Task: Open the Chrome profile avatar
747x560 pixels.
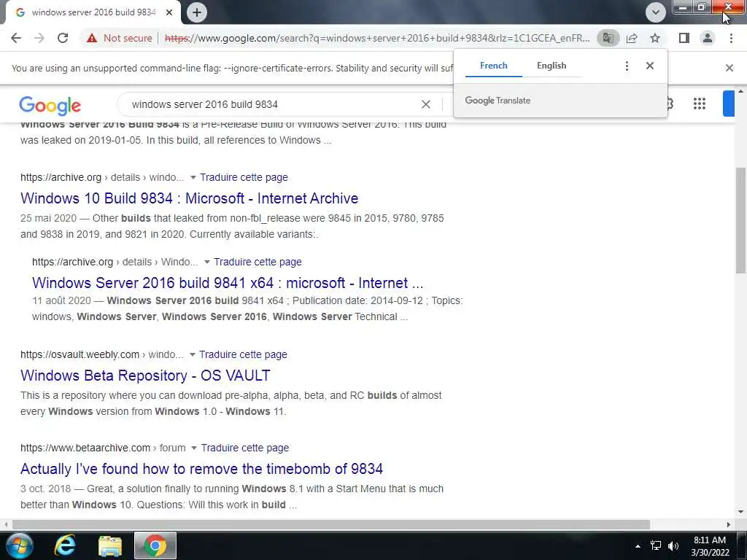Action: click(708, 38)
